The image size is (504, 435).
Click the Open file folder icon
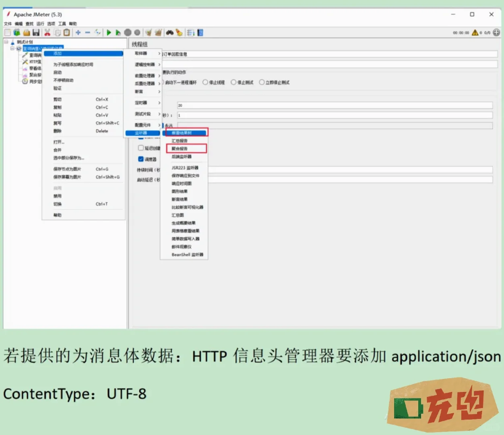(27, 33)
